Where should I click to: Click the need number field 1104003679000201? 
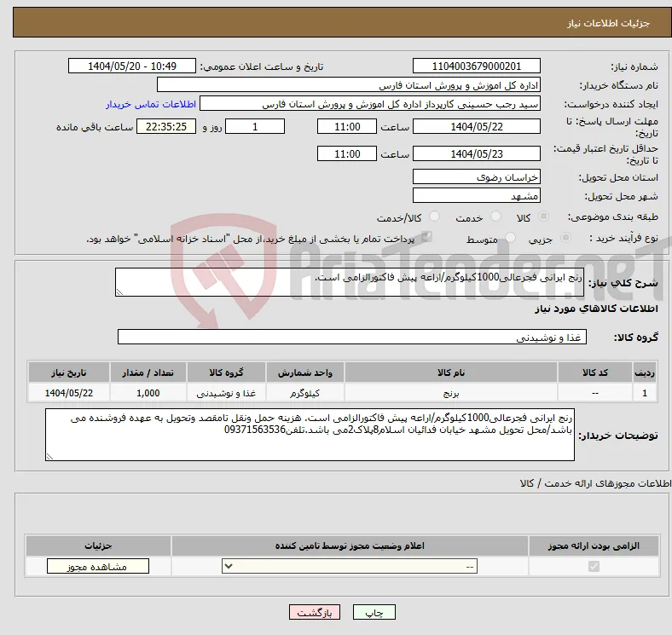tap(476, 66)
